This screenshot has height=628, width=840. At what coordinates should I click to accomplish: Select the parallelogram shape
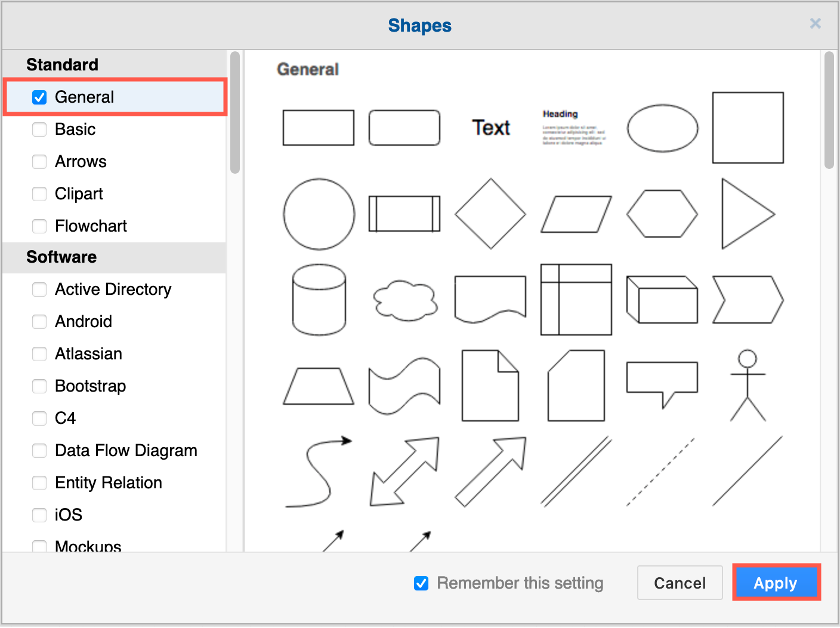[x=576, y=214]
